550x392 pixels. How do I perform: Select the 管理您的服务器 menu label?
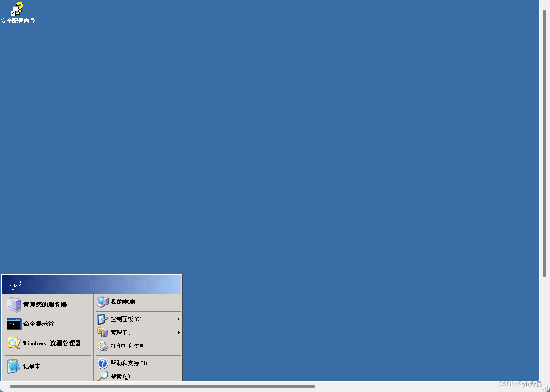click(x=45, y=305)
